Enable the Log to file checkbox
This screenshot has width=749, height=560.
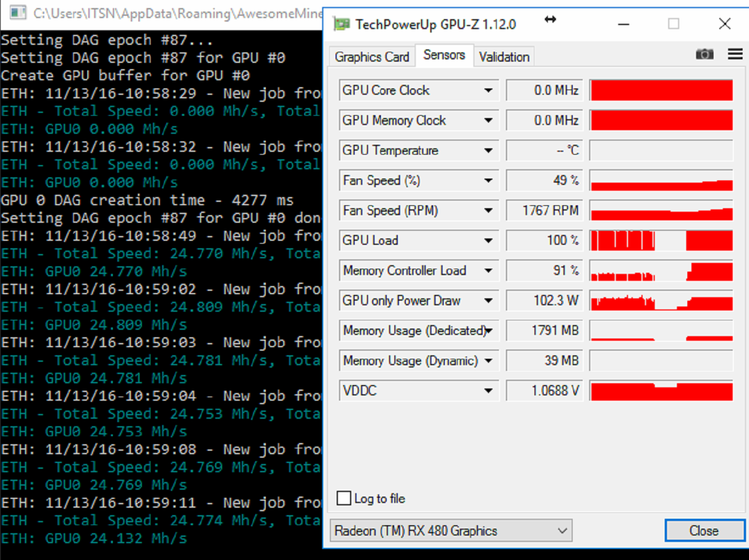click(x=344, y=498)
